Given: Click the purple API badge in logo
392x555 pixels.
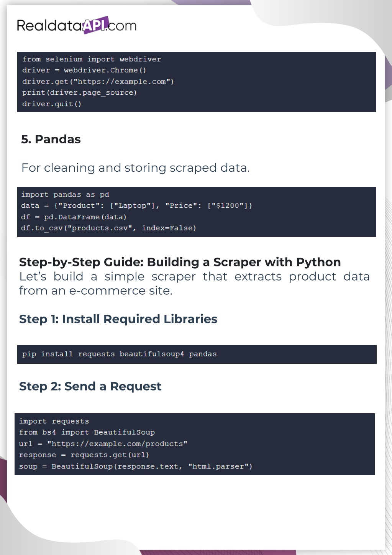Looking at the screenshot, I should pos(95,25).
